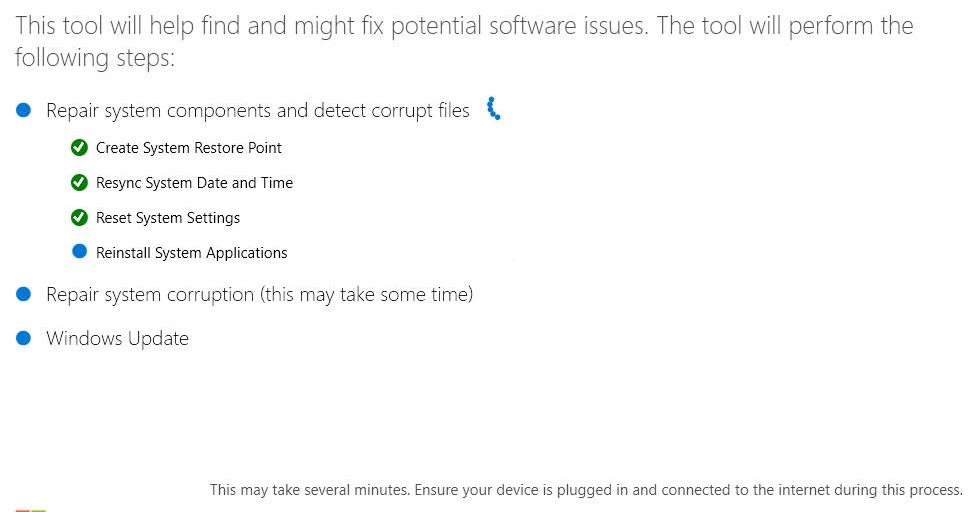Click the 'Reset System Settings' sub-step label
Image resolution: width=977 pixels, height=512 pixels.
tap(168, 218)
